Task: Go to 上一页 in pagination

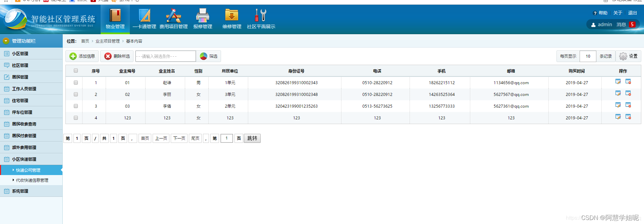Action: pos(161,138)
